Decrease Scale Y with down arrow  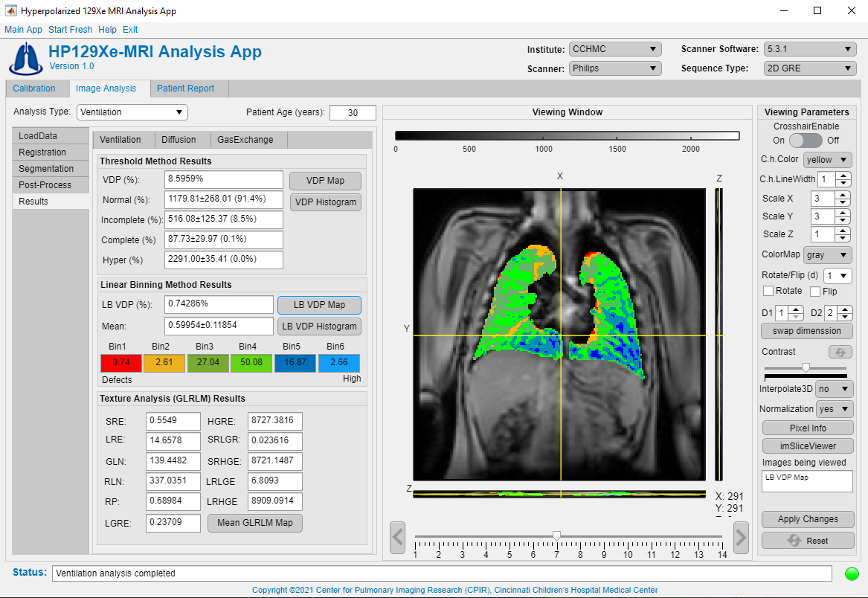843,220
